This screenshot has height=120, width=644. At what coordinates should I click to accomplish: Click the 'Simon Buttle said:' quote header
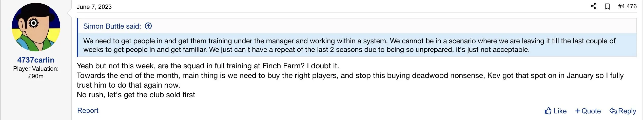pyautogui.click(x=112, y=26)
